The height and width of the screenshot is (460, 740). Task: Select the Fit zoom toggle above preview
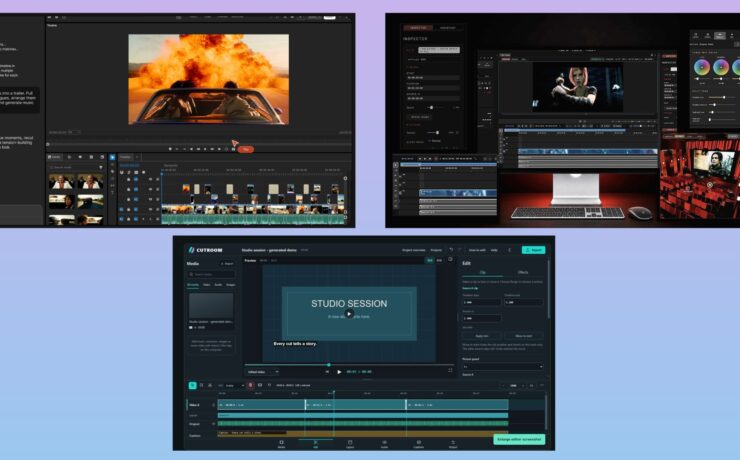pyautogui.click(x=430, y=260)
